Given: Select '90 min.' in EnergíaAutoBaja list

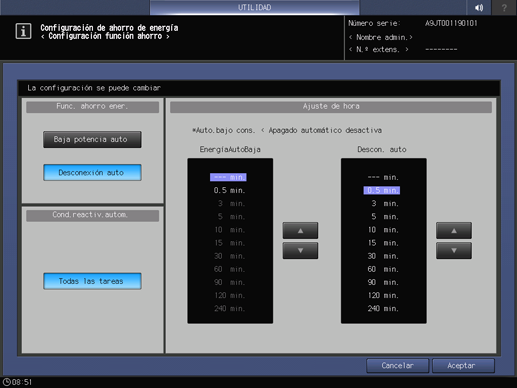Looking at the screenshot, I should (230, 282).
